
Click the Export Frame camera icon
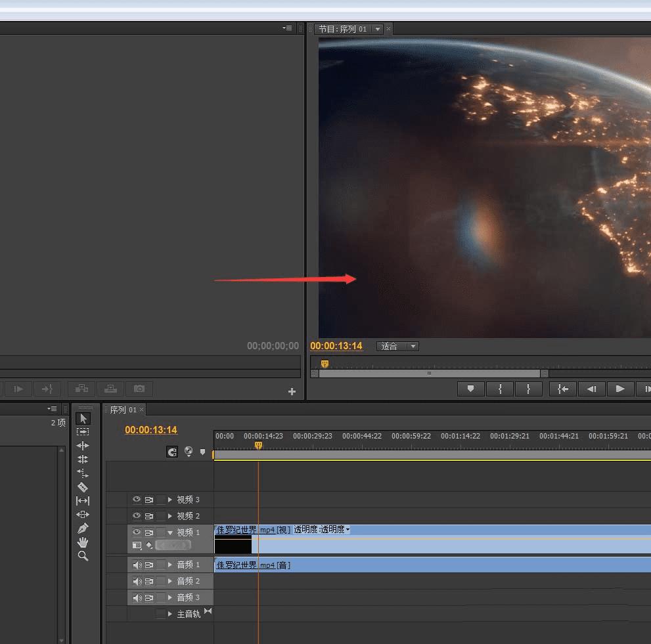139,389
